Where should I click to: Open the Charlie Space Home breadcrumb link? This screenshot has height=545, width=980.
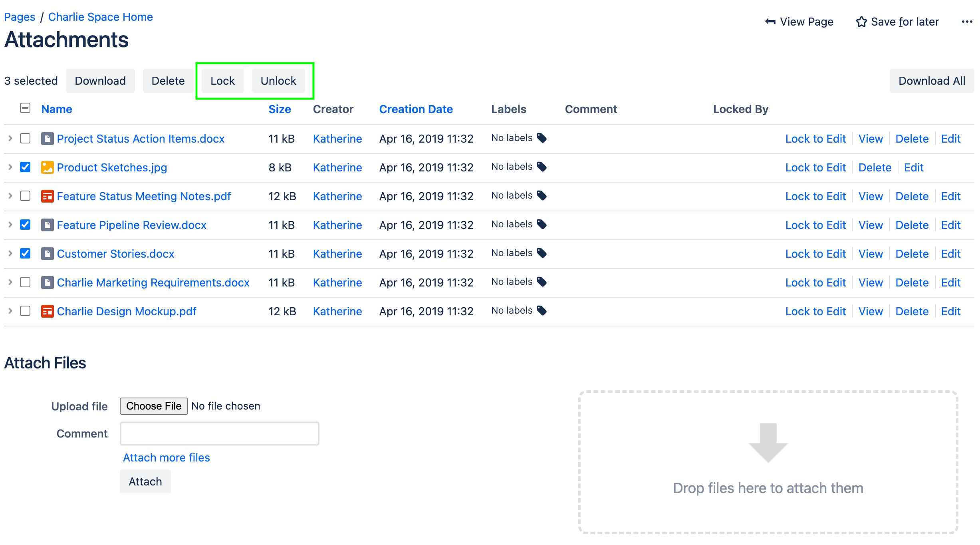100,17
